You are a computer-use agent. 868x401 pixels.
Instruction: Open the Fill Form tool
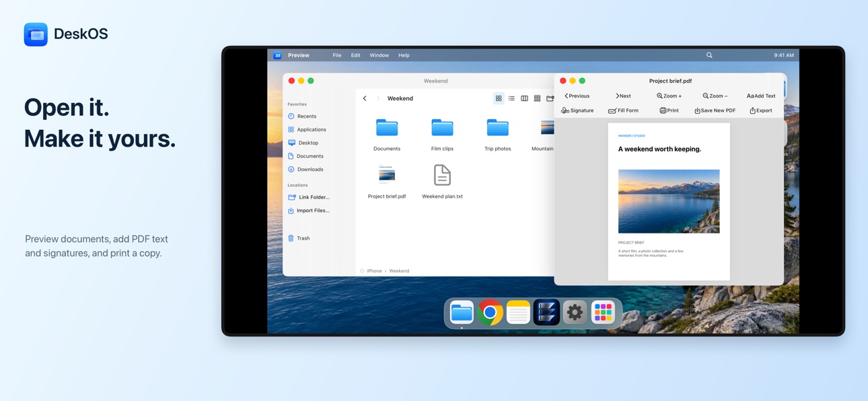click(x=623, y=110)
